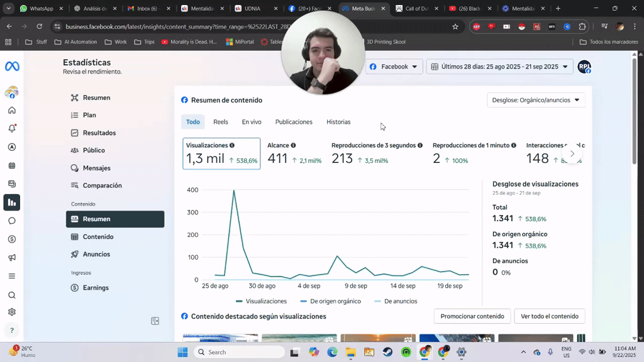The width and height of the screenshot is (644, 362).
Task: Open Plan menu item
Action: [x=115, y=116]
